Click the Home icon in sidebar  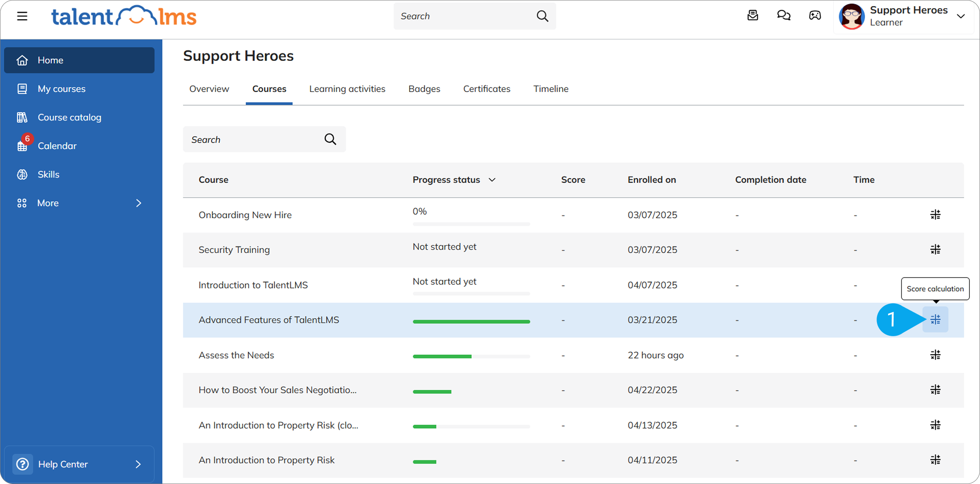click(x=22, y=60)
